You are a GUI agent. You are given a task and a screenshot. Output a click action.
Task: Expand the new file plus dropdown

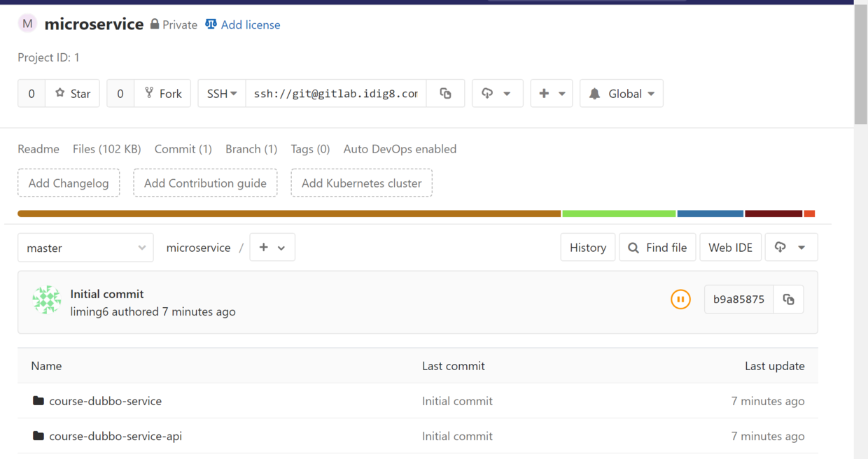[x=272, y=247]
